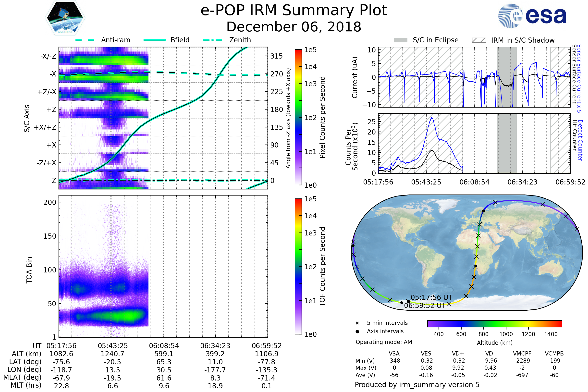This screenshot has width=588, height=392.
Task: Click the VMCPF column header
Action: [x=522, y=354]
